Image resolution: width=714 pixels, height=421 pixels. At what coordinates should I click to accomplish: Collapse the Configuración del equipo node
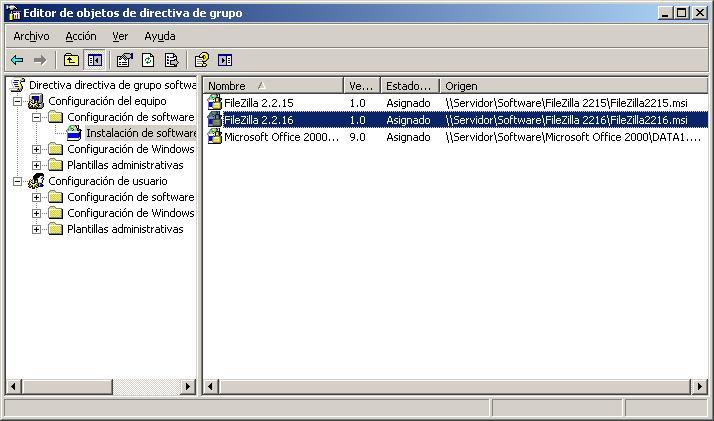click(18, 102)
